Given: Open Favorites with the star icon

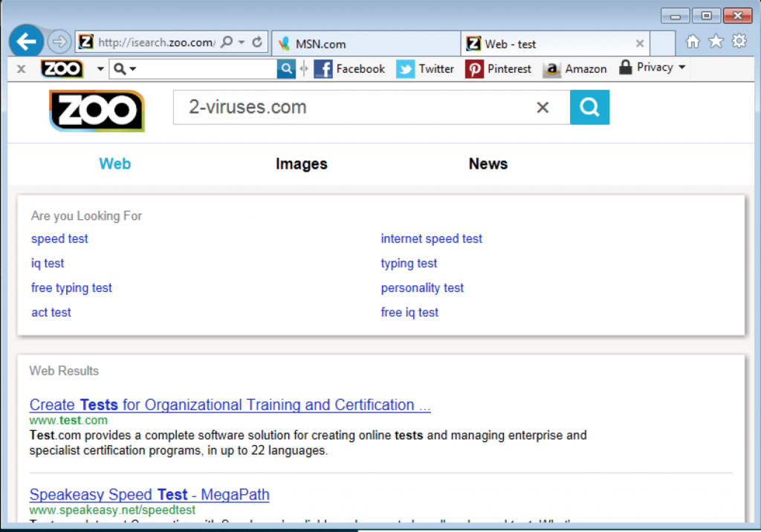Looking at the screenshot, I should [x=716, y=42].
